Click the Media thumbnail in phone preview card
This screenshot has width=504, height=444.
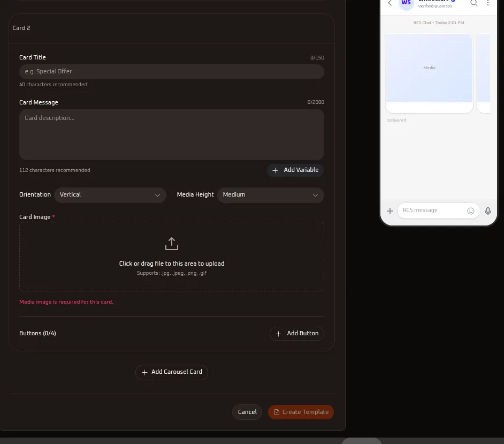tap(429, 68)
